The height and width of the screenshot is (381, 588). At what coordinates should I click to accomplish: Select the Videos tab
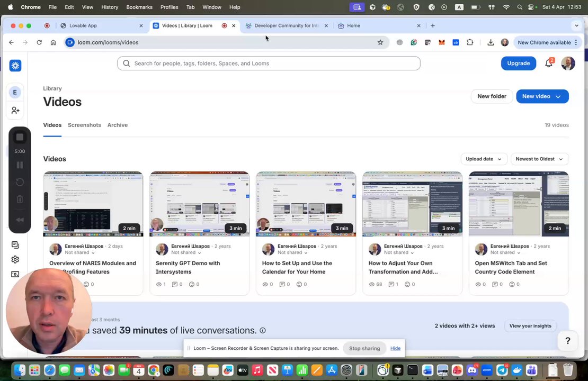coord(52,125)
